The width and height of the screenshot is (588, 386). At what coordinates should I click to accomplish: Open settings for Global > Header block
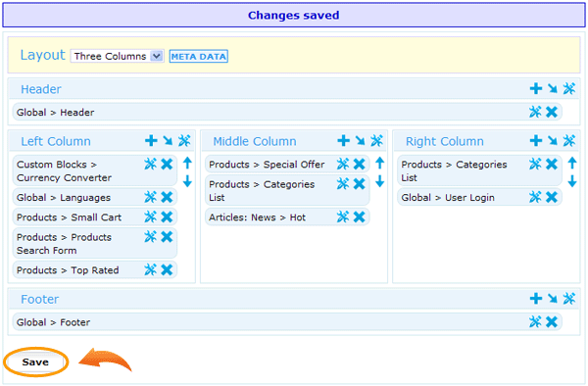[x=535, y=112]
